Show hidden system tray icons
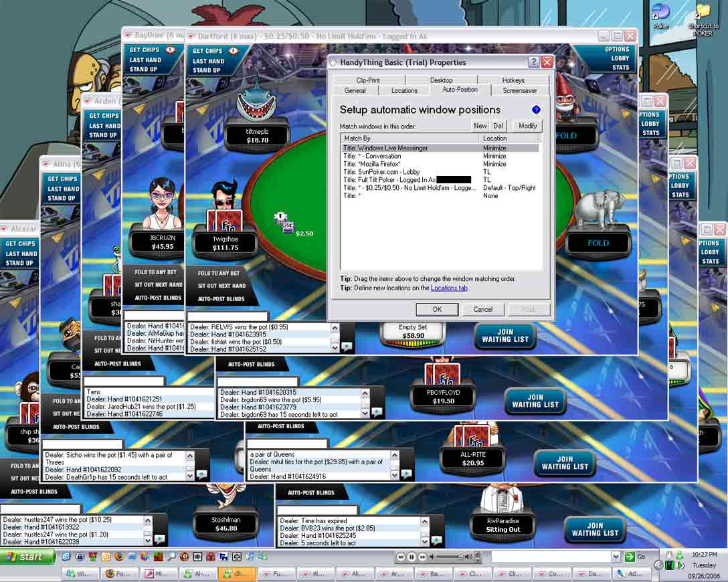 tap(658, 565)
